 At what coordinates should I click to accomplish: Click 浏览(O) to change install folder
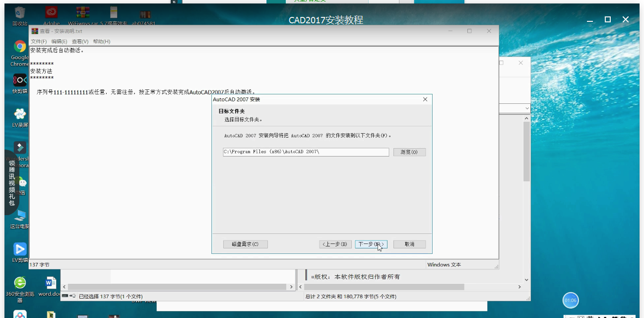tap(409, 152)
